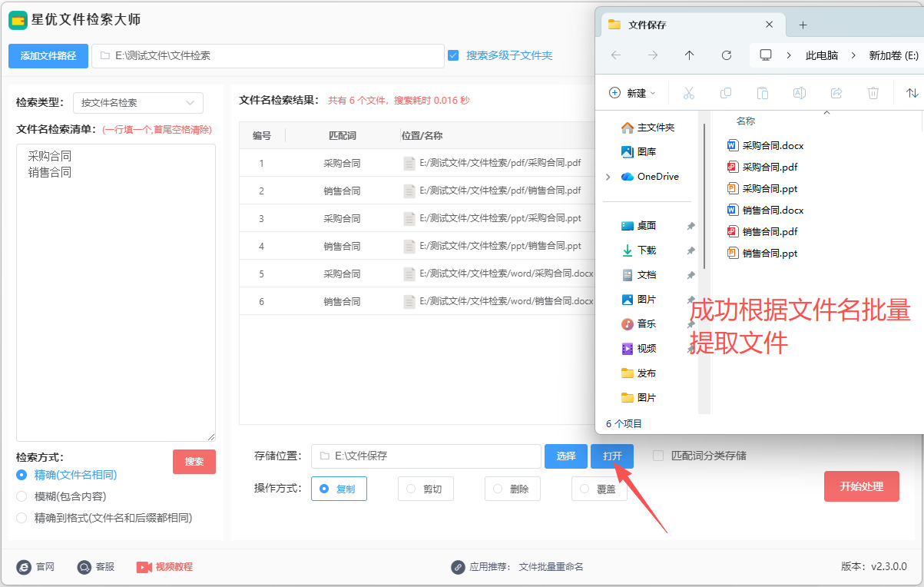Click the 文件名检索清单 text area

point(116,293)
